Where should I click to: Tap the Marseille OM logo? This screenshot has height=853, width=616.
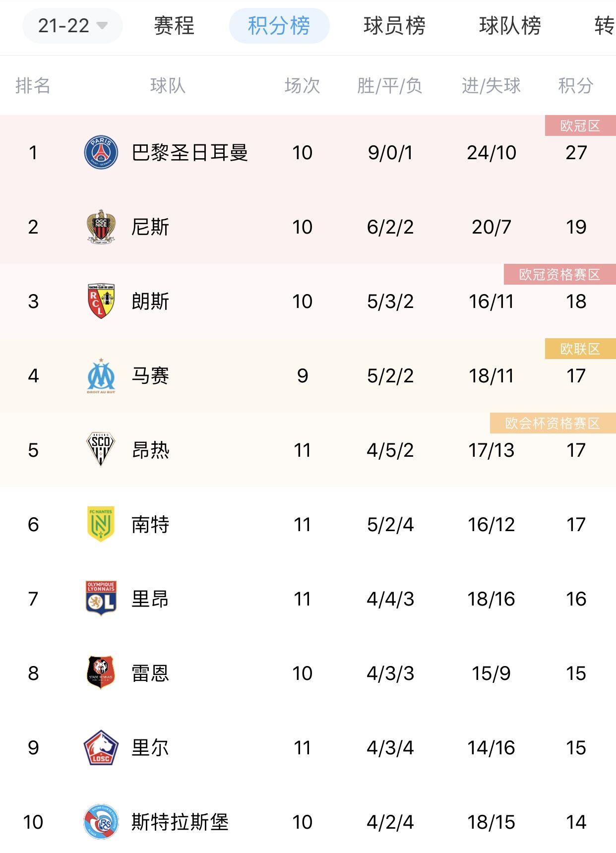pos(101,375)
